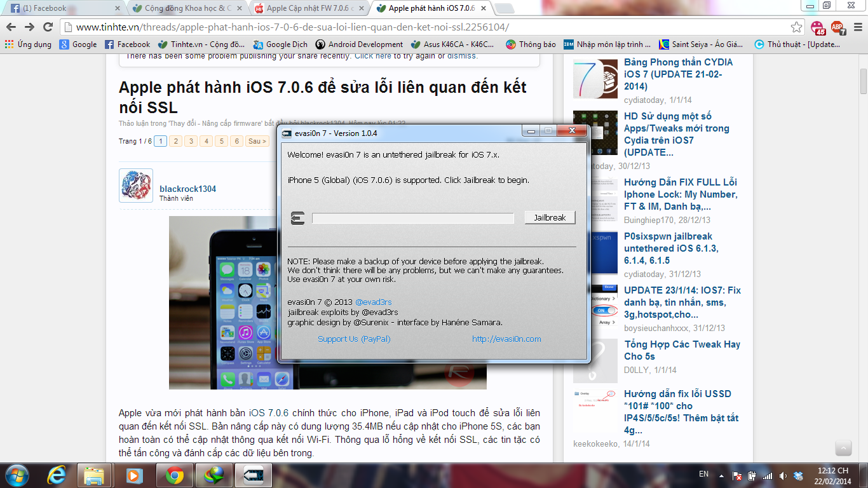Open Google Dịch bookmark
This screenshot has width=868, height=488.
(280, 44)
